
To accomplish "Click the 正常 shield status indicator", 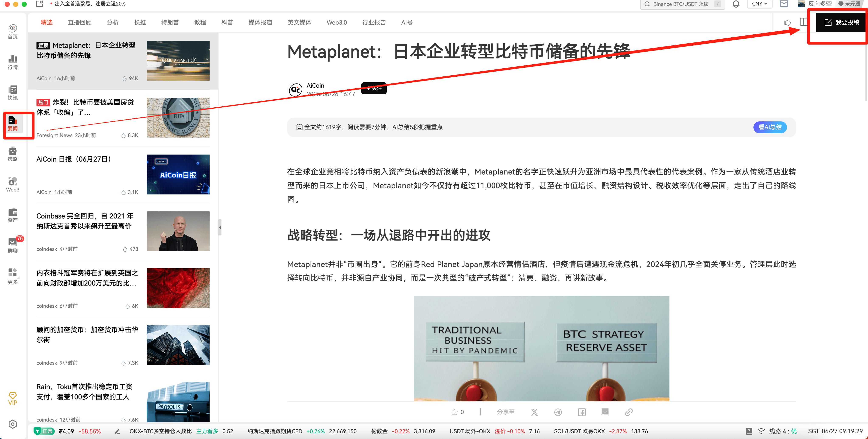I will click(44, 431).
